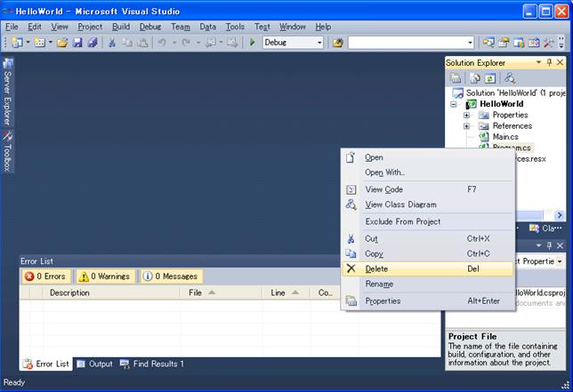Open the Properties panel object dropdown arrow
Screen dimensions: 573x392
[560, 261]
